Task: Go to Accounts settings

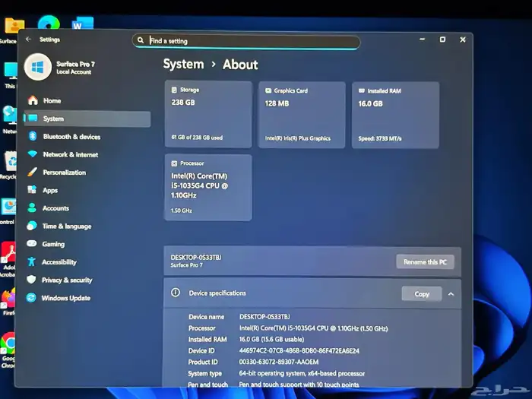Action: point(55,208)
